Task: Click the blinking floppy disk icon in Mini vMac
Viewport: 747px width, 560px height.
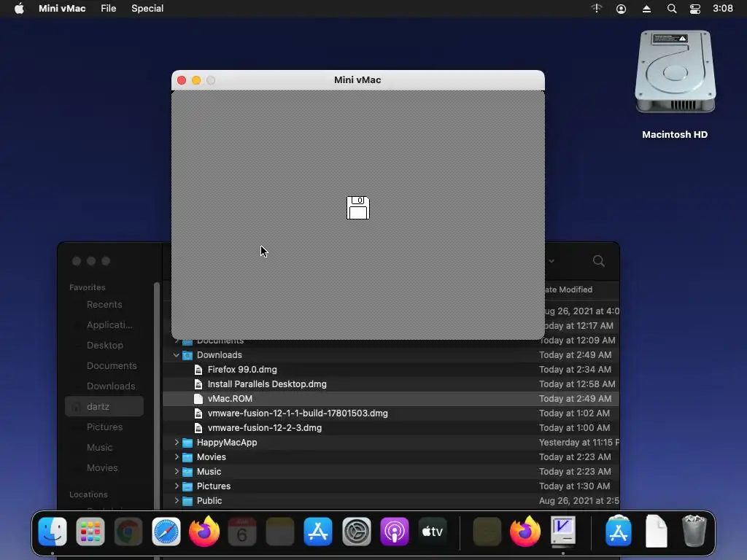Action: (x=357, y=208)
